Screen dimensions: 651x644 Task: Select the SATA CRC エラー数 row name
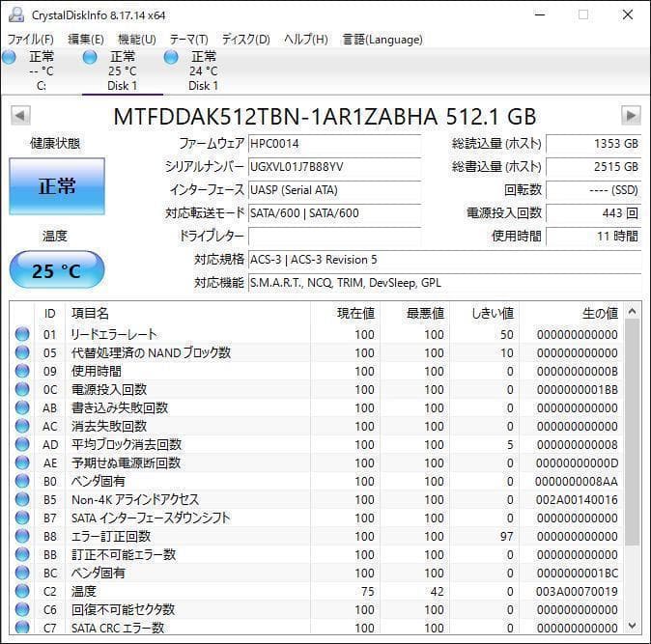[118, 628]
